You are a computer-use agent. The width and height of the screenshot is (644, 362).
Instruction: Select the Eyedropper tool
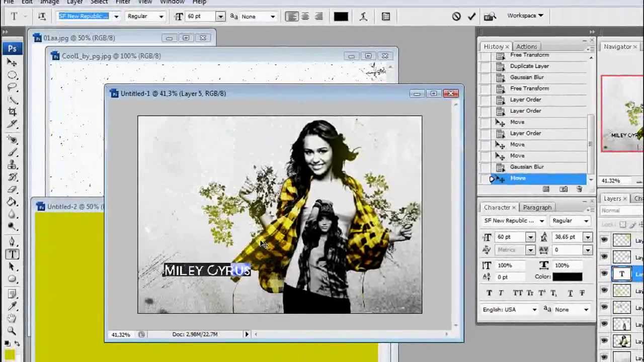pyautogui.click(x=12, y=306)
